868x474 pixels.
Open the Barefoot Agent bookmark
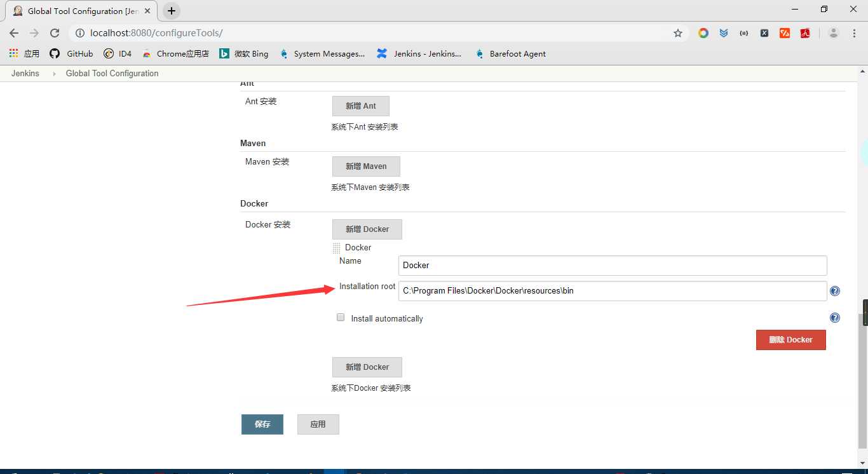pyautogui.click(x=510, y=53)
